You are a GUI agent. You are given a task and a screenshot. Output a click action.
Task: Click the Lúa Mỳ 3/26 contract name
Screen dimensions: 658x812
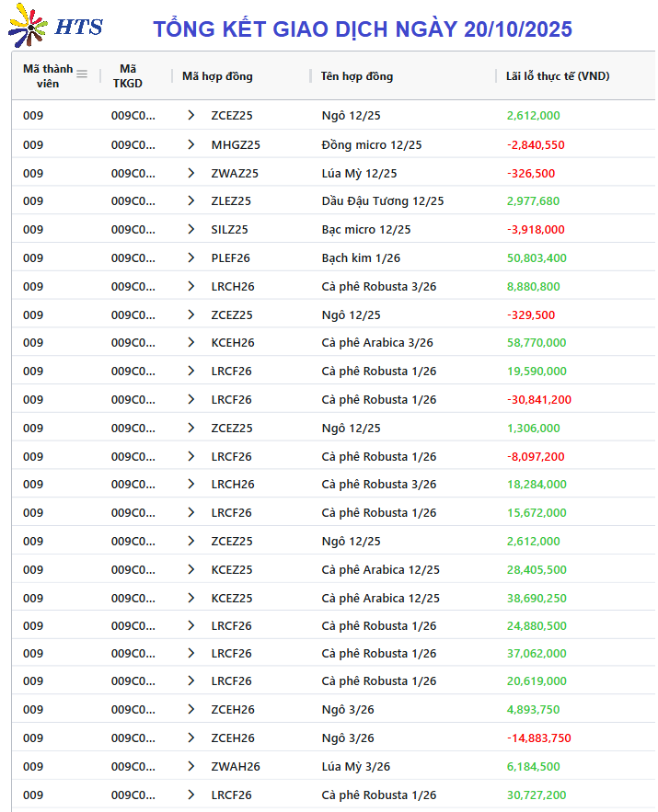click(x=355, y=766)
